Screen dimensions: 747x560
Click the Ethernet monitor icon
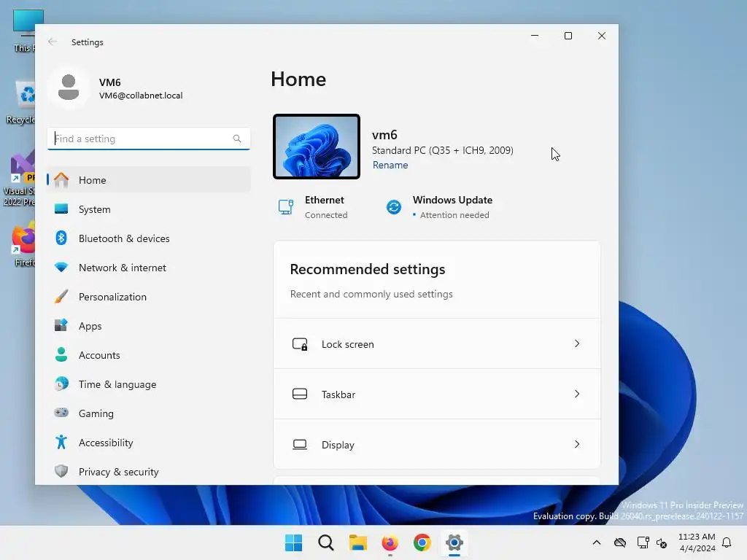click(x=286, y=207)
